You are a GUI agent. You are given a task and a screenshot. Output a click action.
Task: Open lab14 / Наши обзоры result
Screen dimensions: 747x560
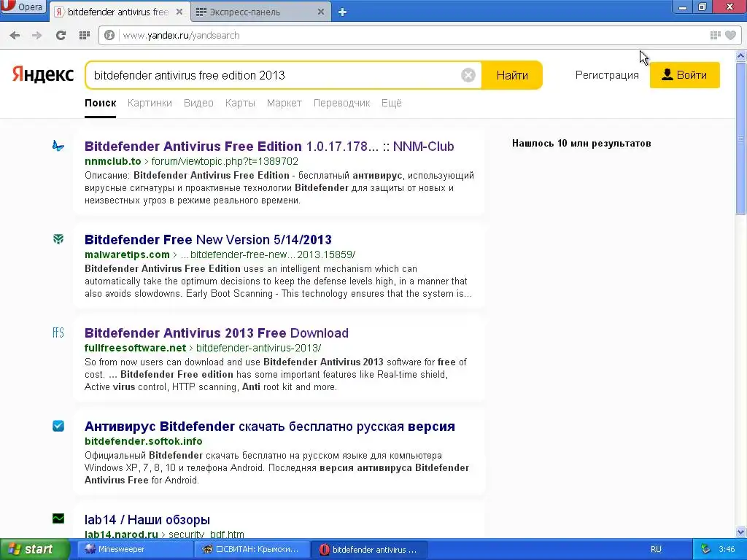[147, 519]
